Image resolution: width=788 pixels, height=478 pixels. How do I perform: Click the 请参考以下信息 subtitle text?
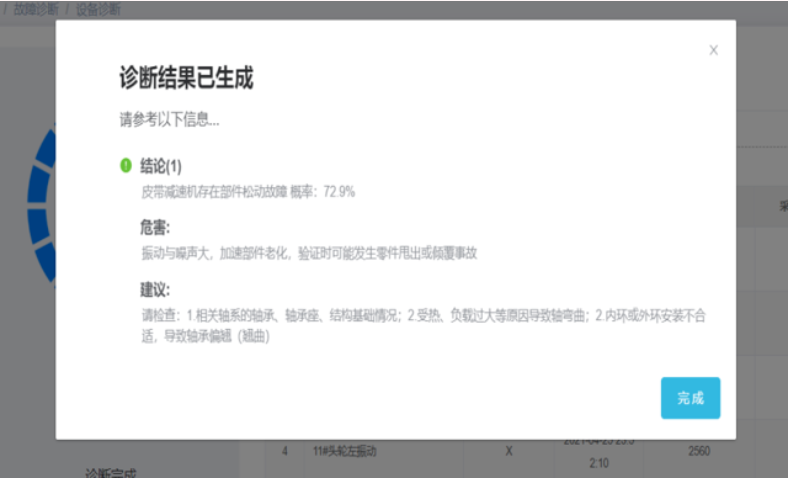coord(169,120)
